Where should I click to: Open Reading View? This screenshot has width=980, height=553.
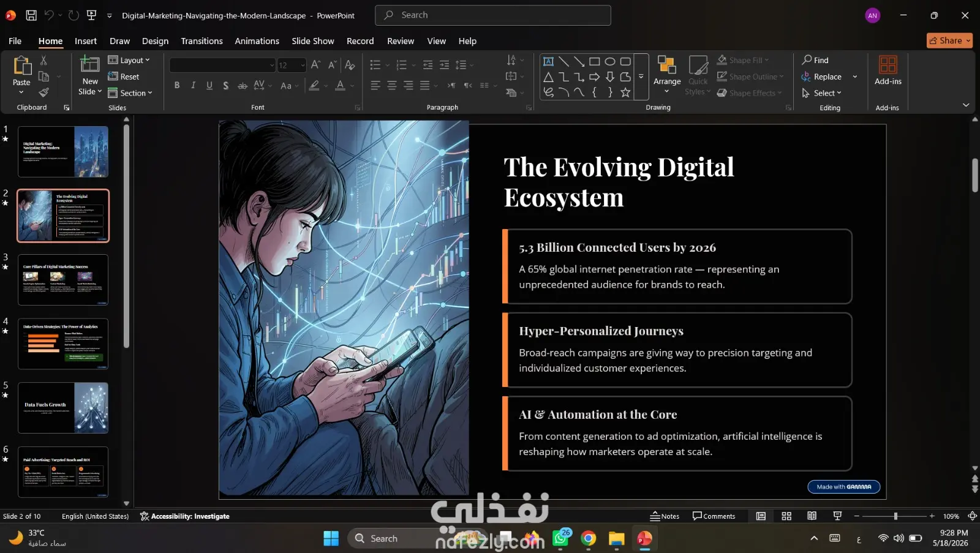tap(812, 516)
